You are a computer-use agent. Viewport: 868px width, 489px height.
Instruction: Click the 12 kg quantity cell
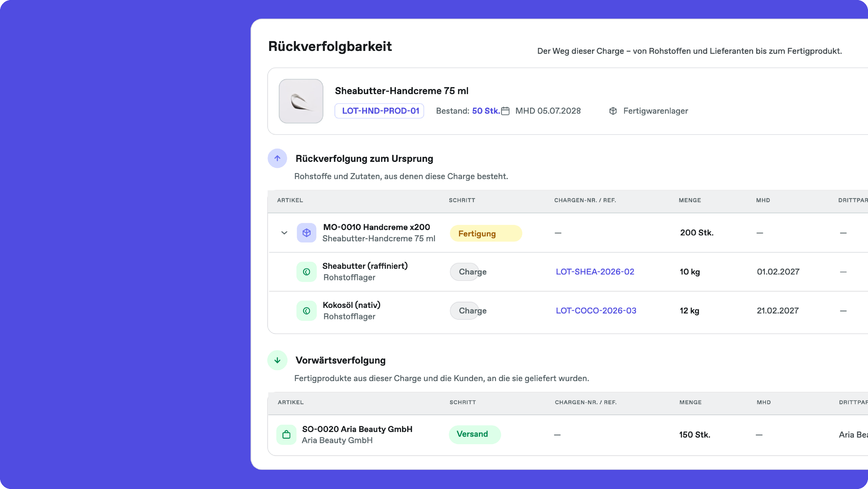(689, 311)
